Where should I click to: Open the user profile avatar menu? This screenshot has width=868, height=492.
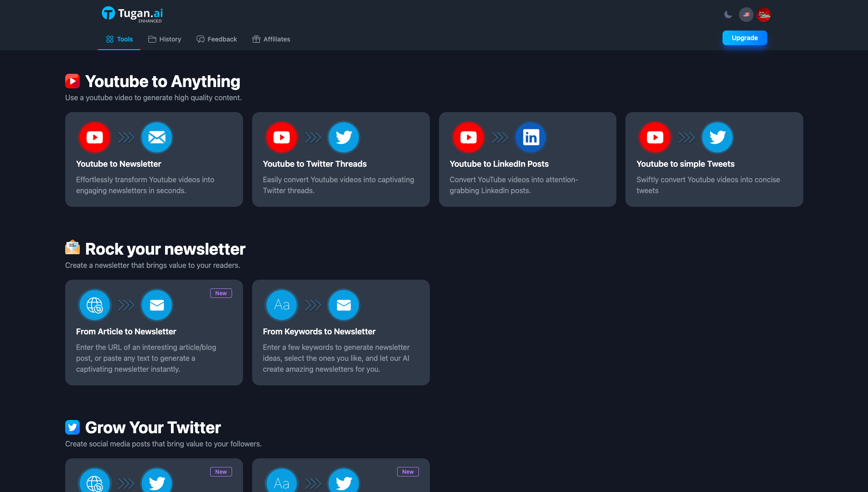pyautogui.click(x=764, y=15)
